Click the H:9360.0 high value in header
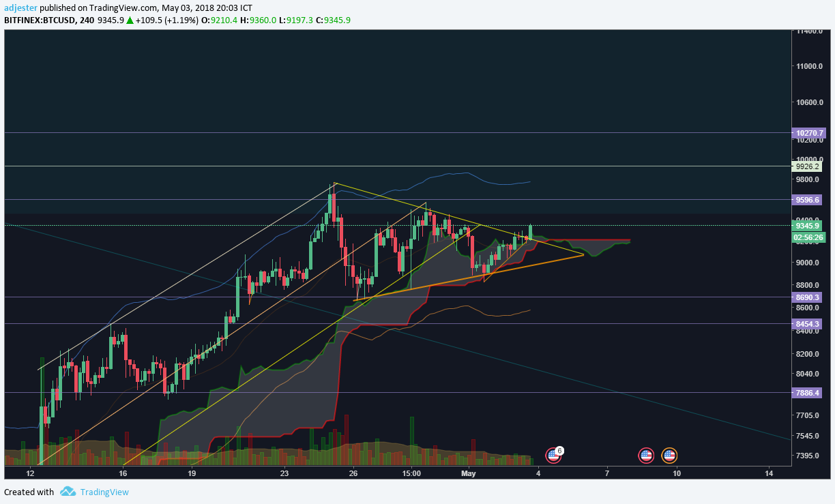The height and width of the screenshot is (504, 835). pyautogui.click(x=258, y=20)
